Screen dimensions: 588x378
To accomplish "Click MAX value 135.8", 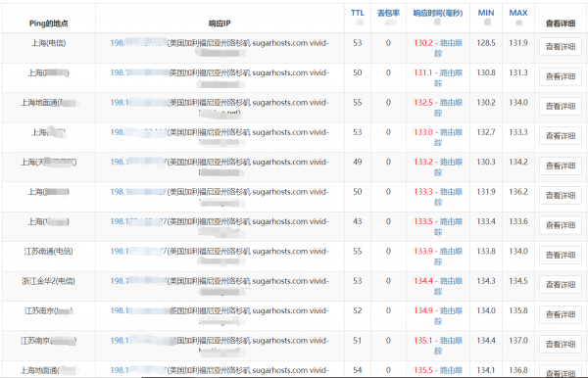I will (518, 310).
